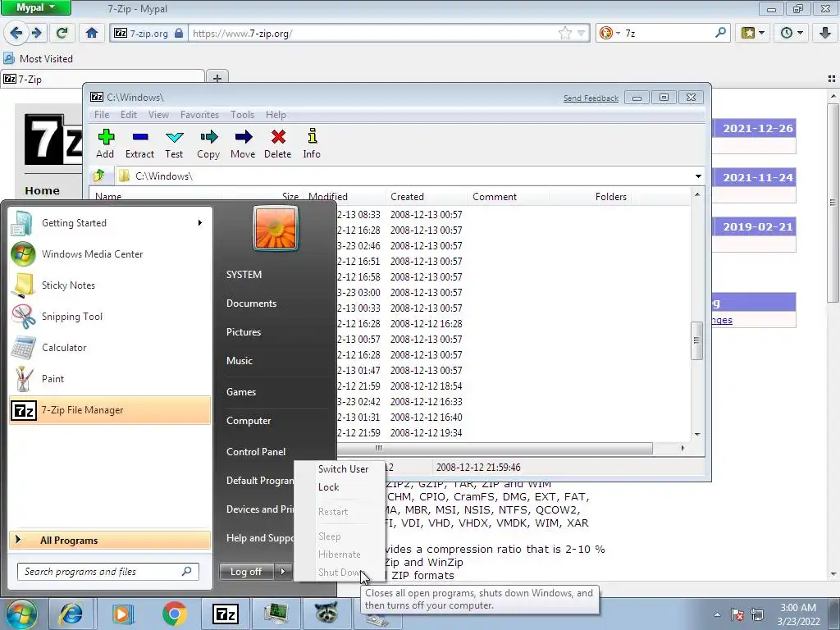
Task: Go up one folder in 7-Zip
Action: (99, 176)
